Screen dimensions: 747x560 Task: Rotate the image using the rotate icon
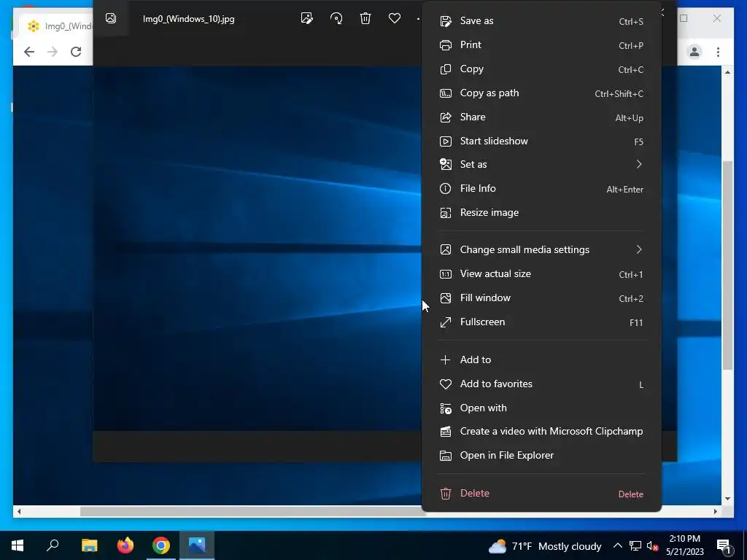(336, 18)
